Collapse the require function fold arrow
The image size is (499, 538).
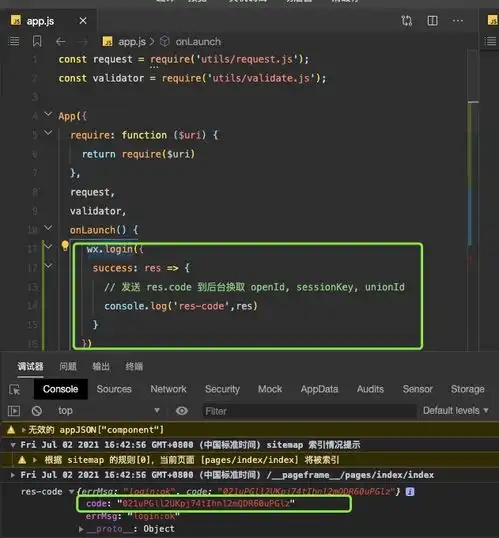point(48,133)
